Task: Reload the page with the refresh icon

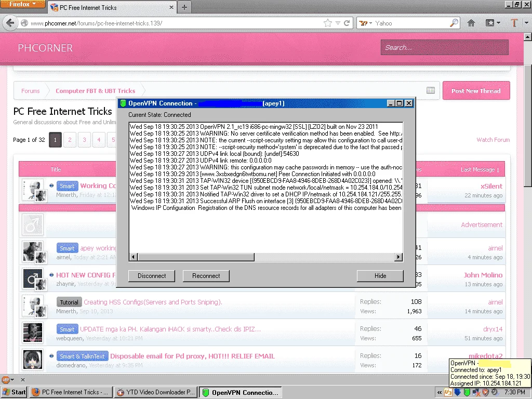Action: pos(347,23)
